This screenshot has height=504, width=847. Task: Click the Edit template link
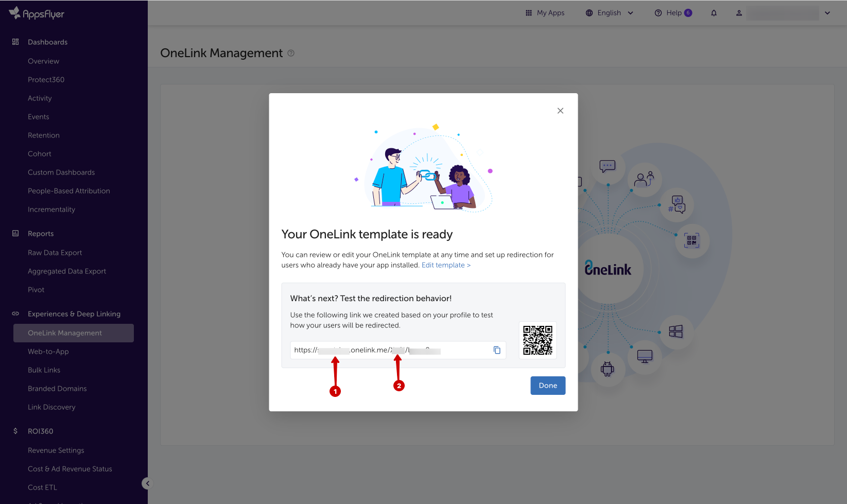pos(446,265)
